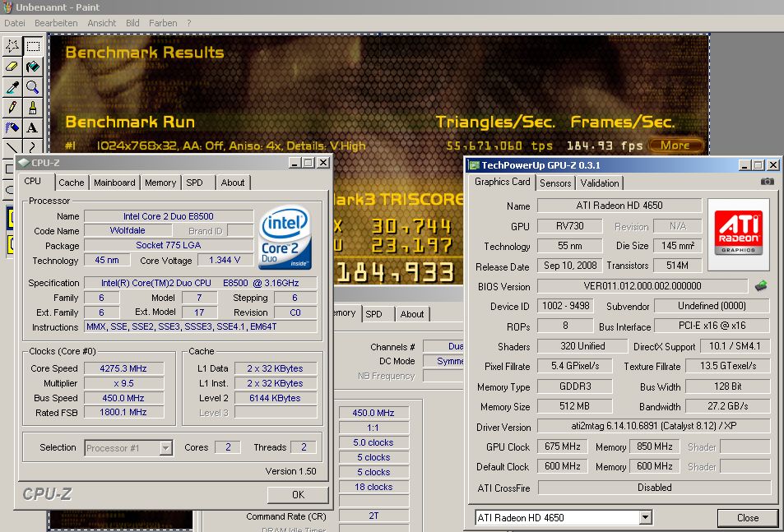Click the Close button in GPU-Z
Image resolution: width=784 pixels, height=532 pixels.
[748, 517]
